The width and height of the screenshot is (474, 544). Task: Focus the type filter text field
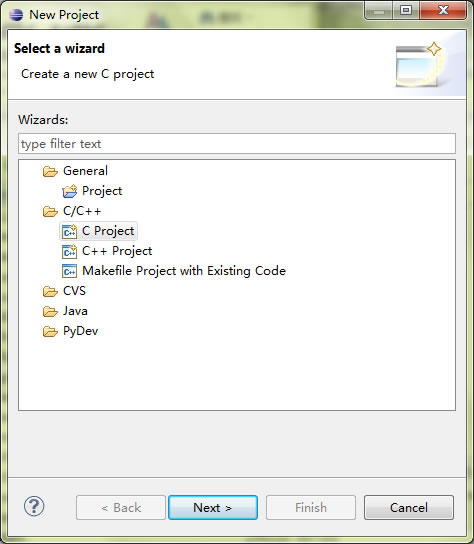coord(237,143)
